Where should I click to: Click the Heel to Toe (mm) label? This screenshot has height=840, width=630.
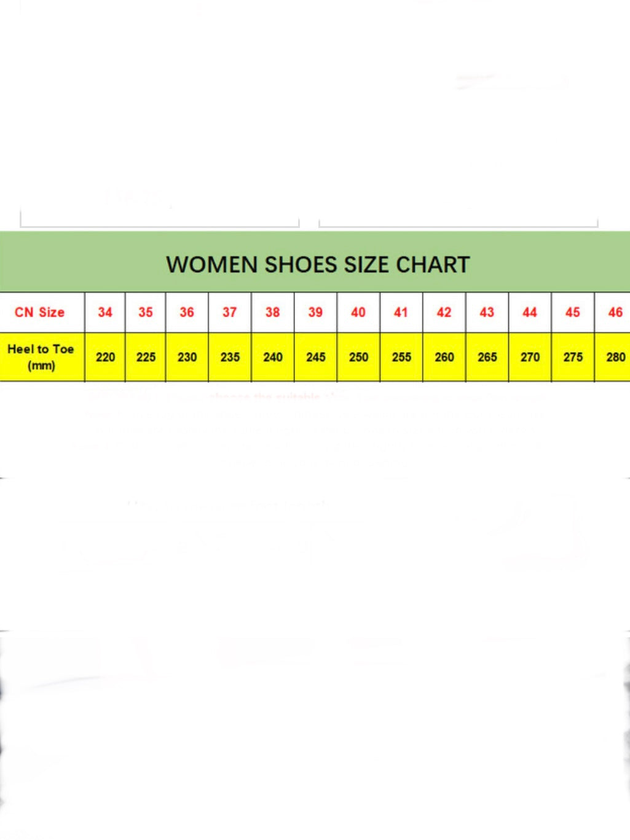42,357
